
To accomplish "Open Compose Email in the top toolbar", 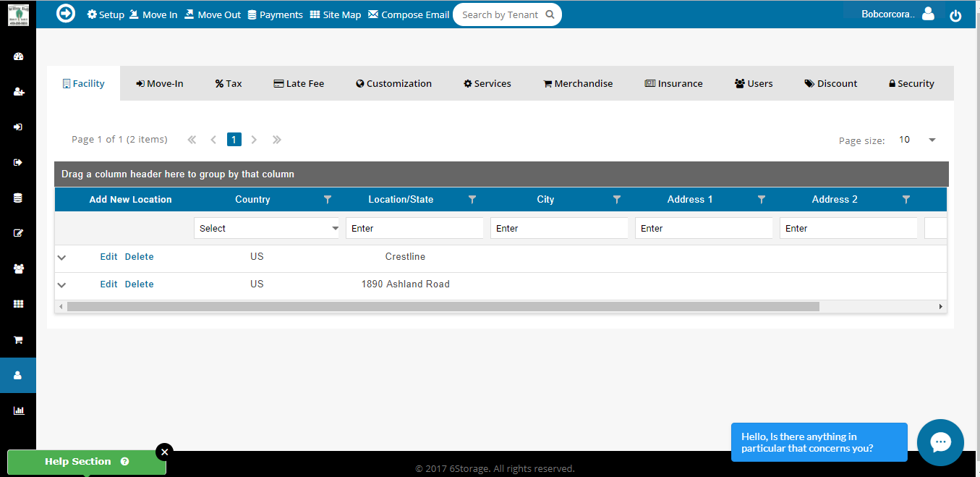I will (x=409, y=14).
